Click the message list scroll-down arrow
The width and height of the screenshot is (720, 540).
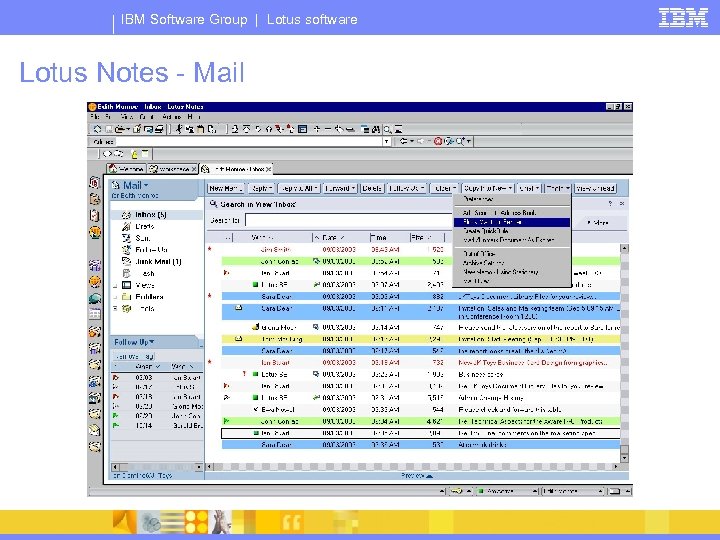point(624,458)
